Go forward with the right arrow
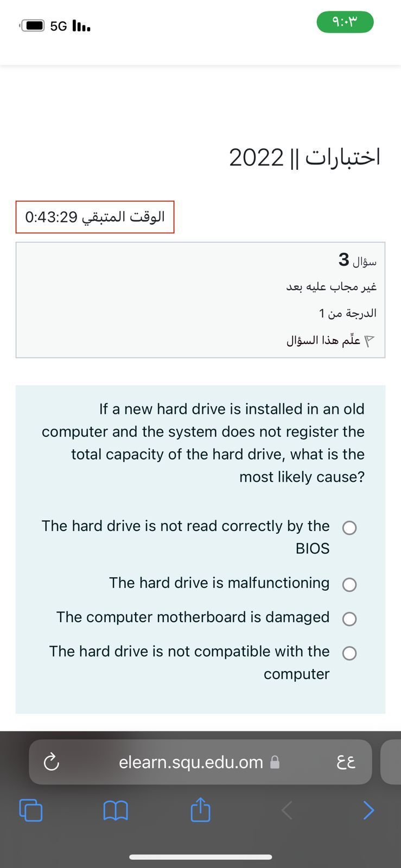Viewport: 401px width, 868px height. [x=368, y=810]
